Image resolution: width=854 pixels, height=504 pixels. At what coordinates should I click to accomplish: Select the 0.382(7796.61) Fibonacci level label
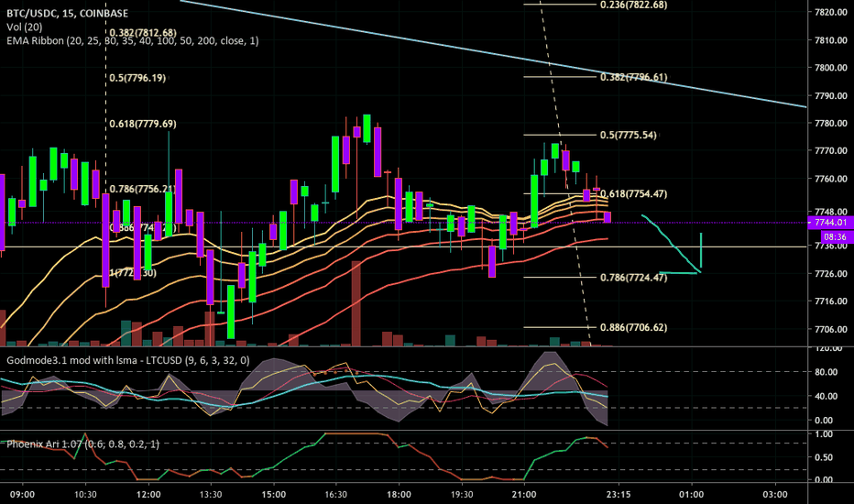click(x=633, y=77)
